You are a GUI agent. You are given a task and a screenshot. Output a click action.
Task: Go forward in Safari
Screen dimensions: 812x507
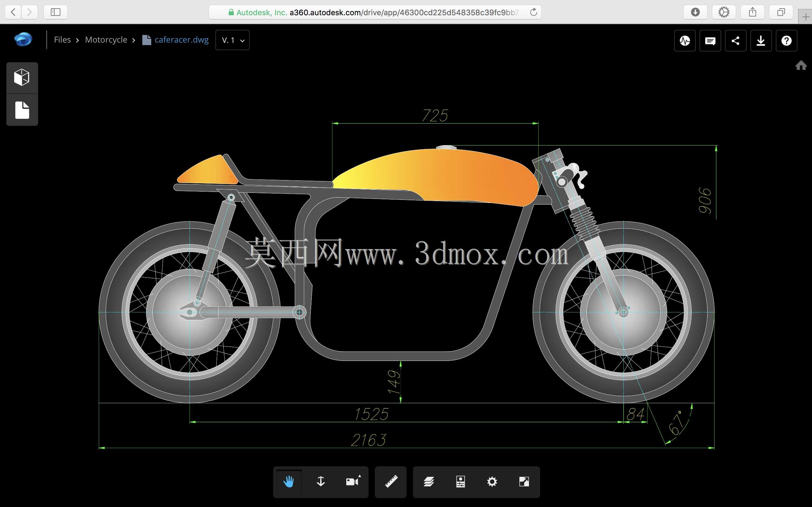30,12
